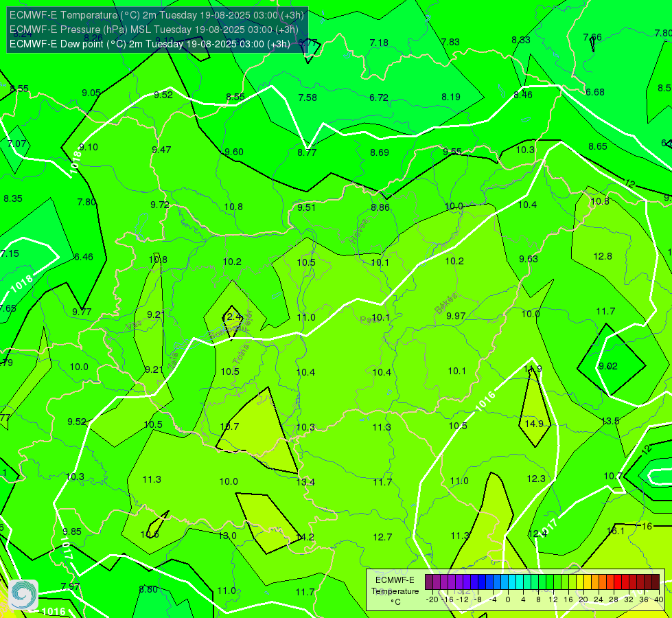This screenshot has height=618, width=672.
Task: Click the 9.85 temperature value
Action: coord(71,531)
